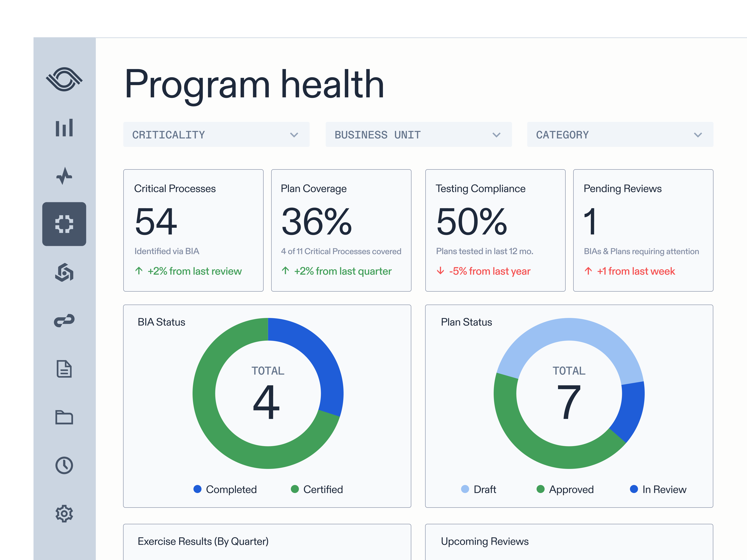Open the activity pulse icon in sidebar
This screenshot has height=560, width=747.
coord(64,176)
